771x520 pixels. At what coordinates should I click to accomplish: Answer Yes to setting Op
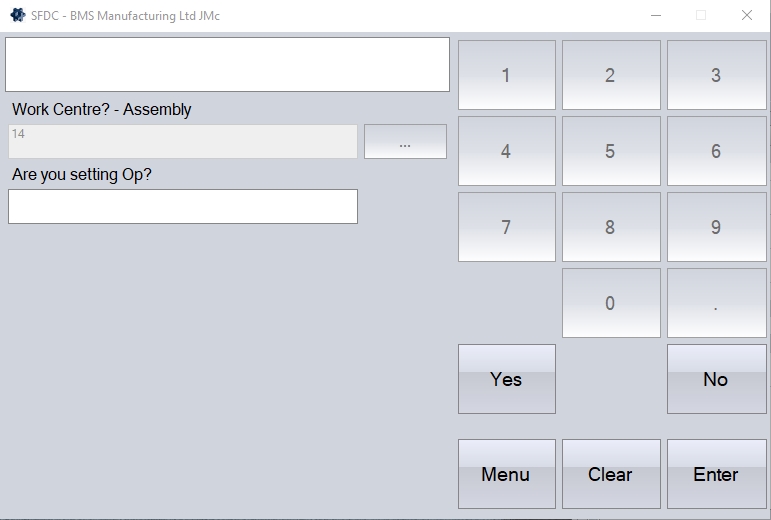(x=506, y=379)
